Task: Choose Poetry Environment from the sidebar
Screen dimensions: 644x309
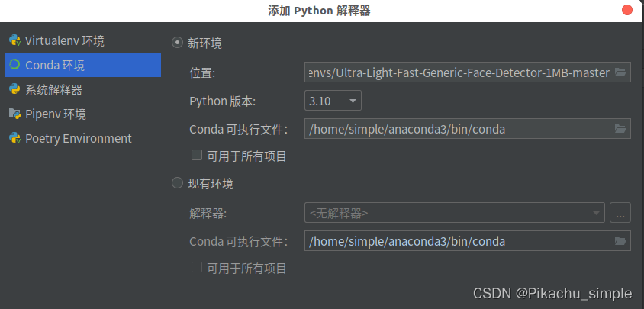Action: 78,138
